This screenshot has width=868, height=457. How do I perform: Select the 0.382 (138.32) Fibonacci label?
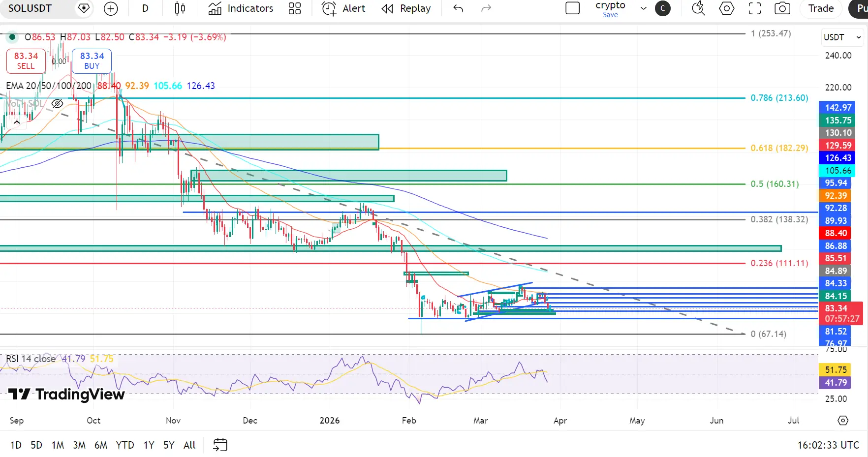point(779,219)
